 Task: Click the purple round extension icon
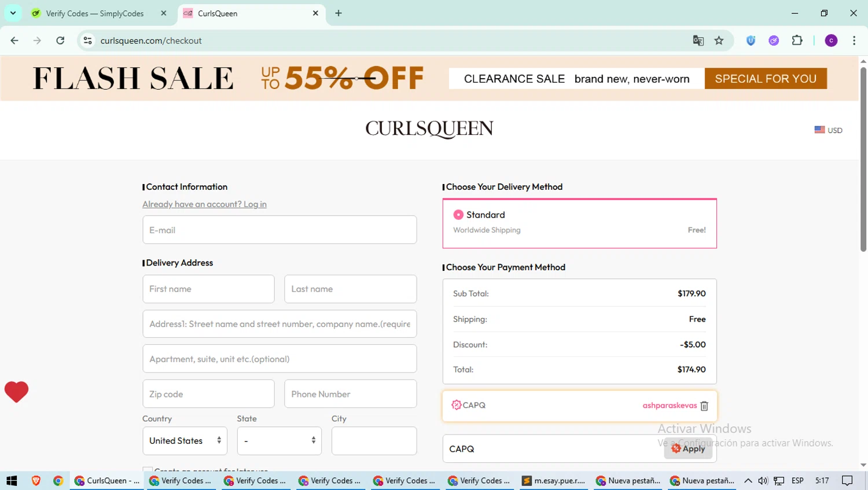pyautogui.click(x=774, y=40)
